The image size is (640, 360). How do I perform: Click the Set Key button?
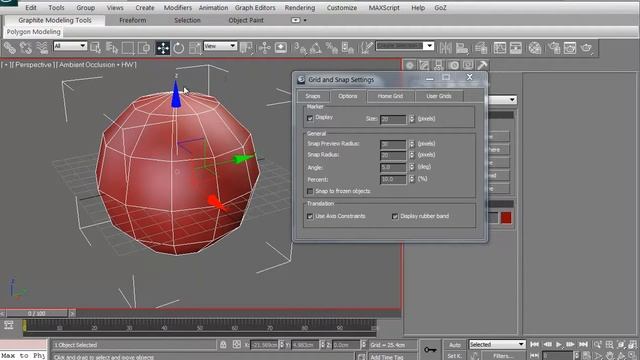coord(455,356)
